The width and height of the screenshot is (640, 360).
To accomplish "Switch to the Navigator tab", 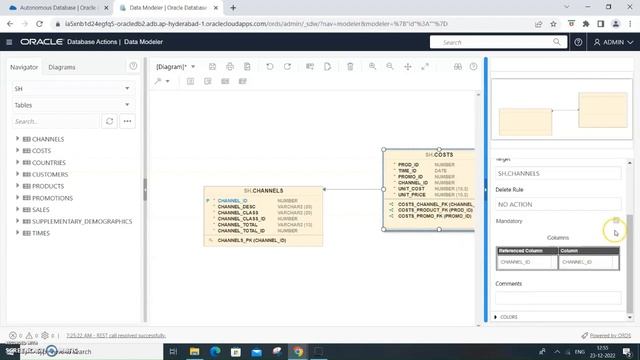I will click(24, 67).
